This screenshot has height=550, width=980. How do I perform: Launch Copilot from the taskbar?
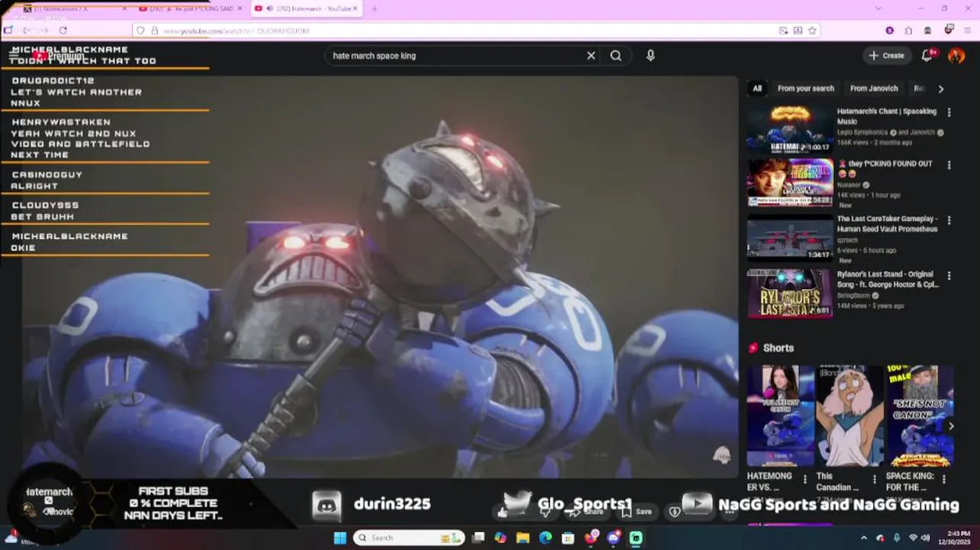501,538
